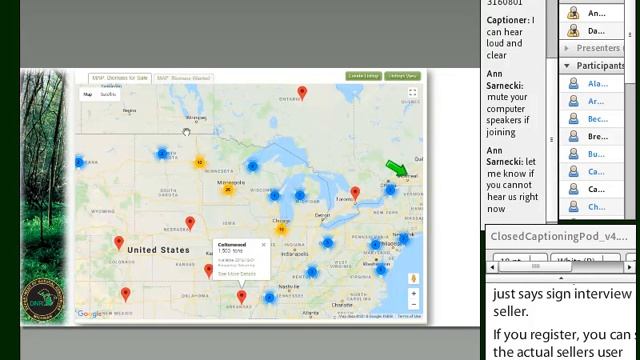640x360 pixels.
Task: Switch the map to Satellite view
Action: (108, 94)
